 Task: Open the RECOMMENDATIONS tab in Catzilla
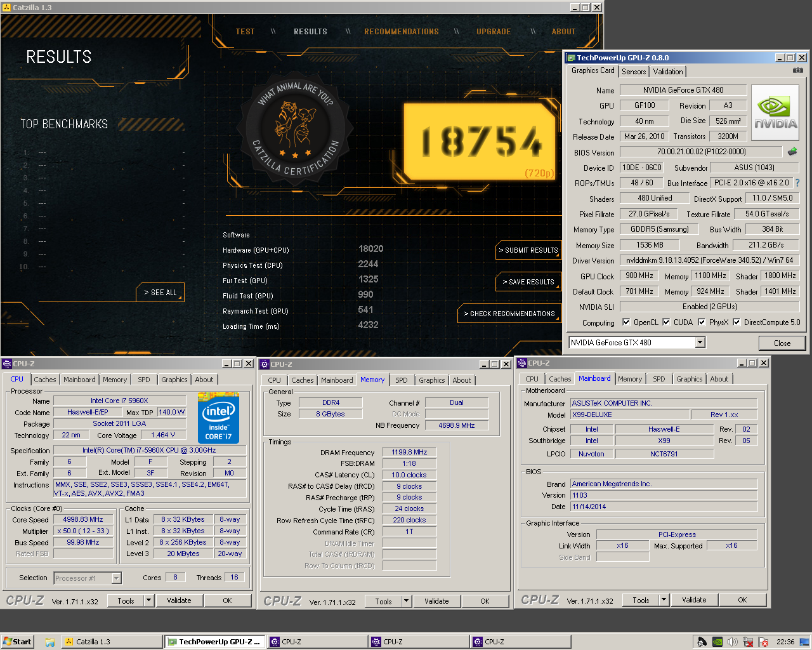(401, 32)
